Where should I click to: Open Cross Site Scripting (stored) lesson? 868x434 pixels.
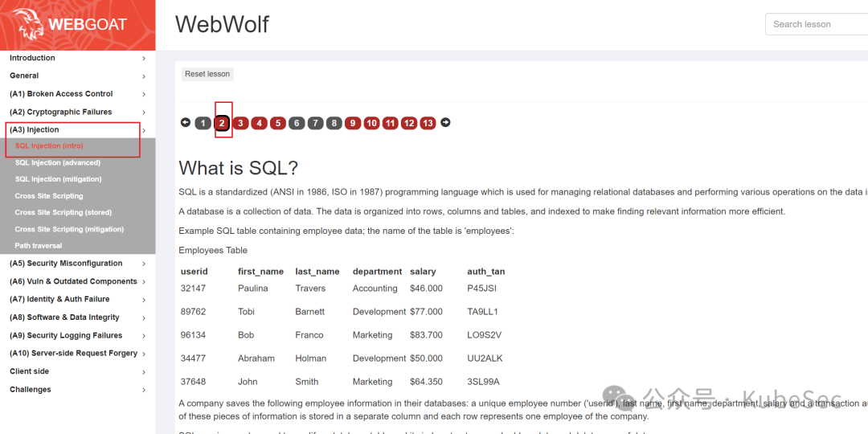(x=63, y=212)
